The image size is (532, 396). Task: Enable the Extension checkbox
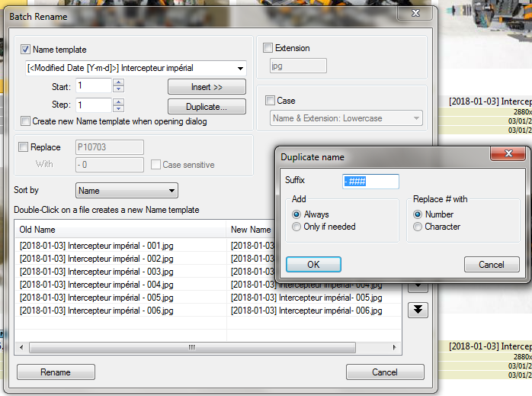click(268, 48)
